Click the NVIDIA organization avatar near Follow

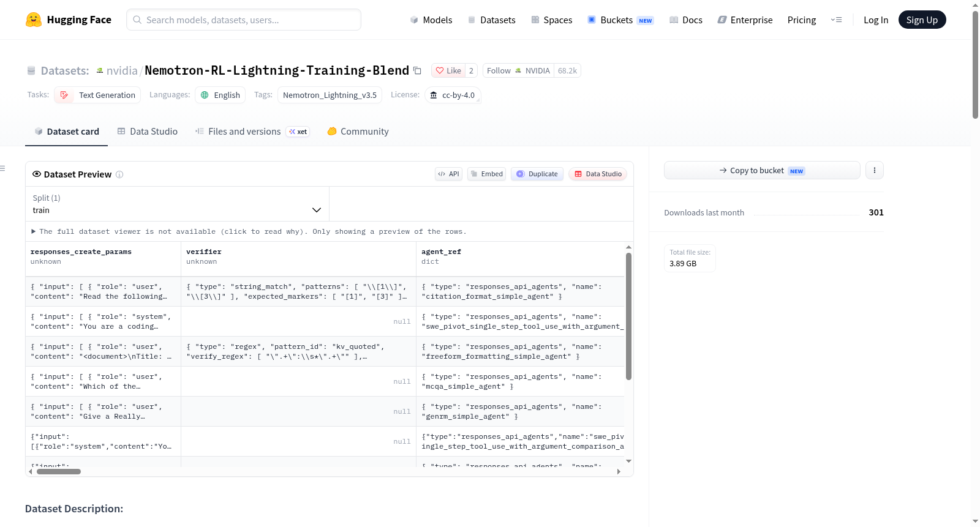(518, 70)
